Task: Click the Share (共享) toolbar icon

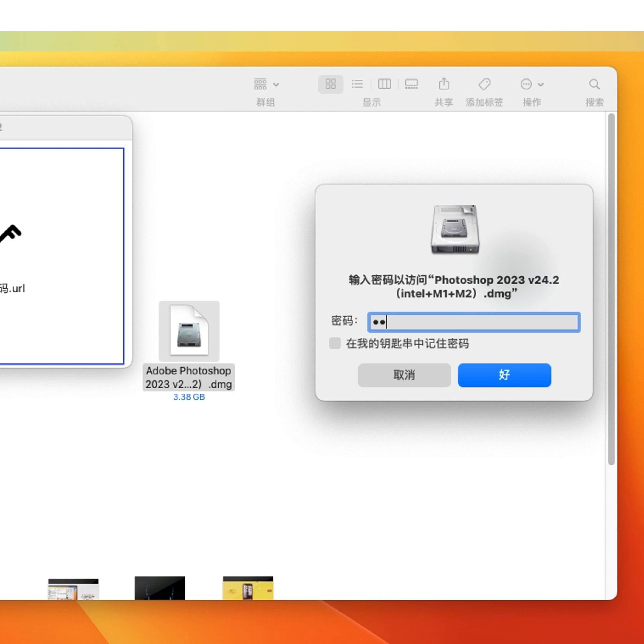Action: 444,84
